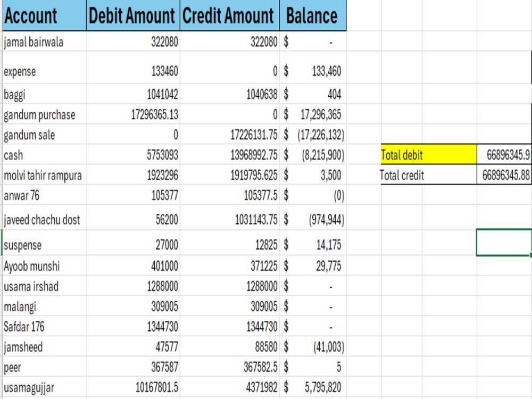Click the javeed chachu dost cell

pos(44,218)
